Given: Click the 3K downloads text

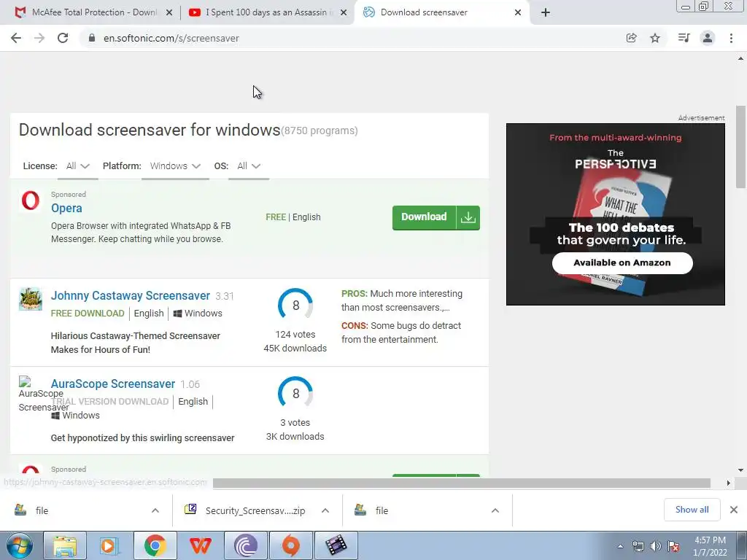Looking at the screenshot, I should (295, 437).
